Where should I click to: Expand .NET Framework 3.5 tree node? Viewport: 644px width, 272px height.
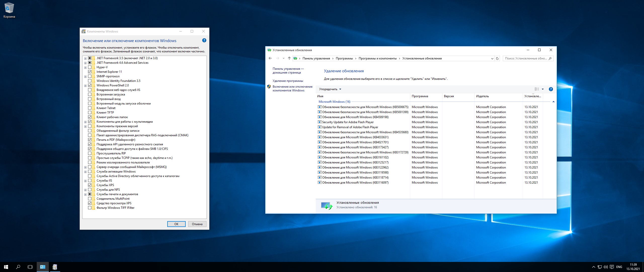[86, 58]
